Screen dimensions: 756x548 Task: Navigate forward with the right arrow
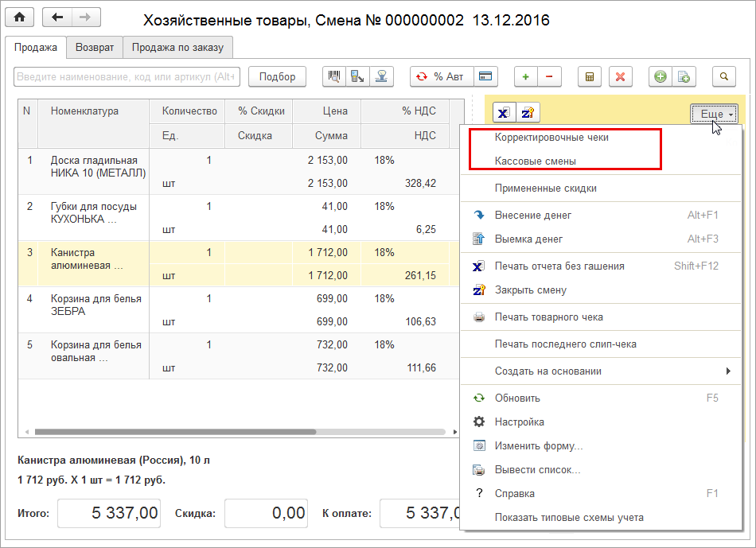click(86, 17)
